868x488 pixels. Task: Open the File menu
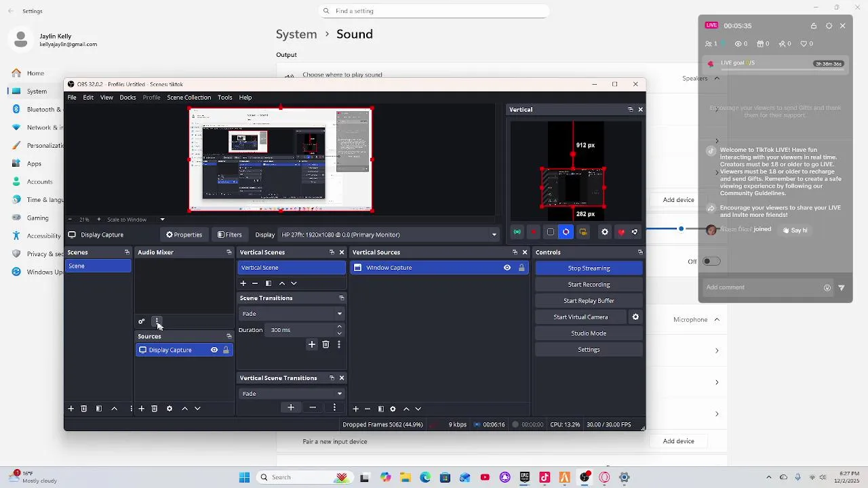pyautogui.click(x=72, y=98)
